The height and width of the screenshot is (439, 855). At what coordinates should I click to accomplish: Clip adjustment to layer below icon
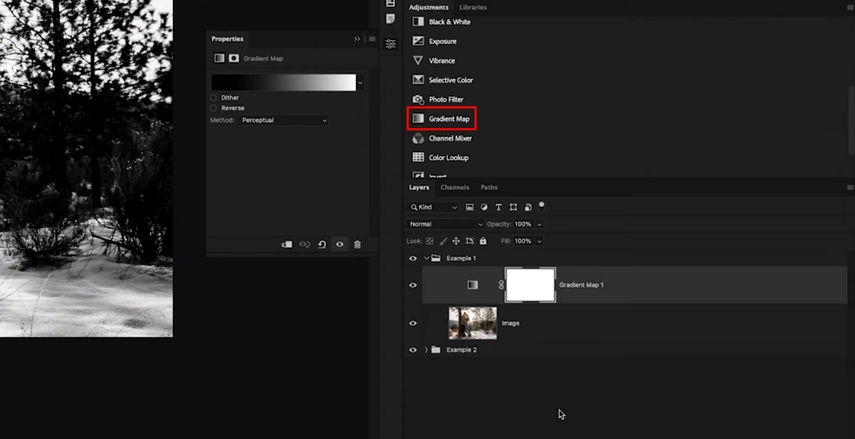[287, 244]
